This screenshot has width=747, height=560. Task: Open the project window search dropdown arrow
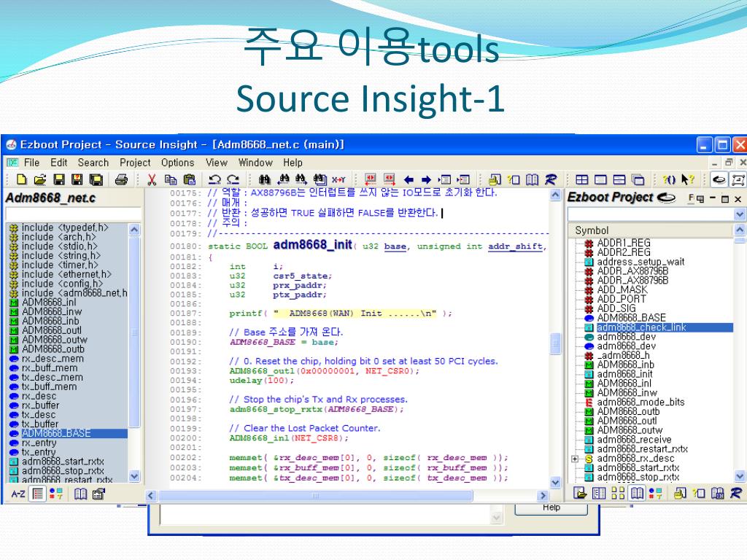(740, 215)
